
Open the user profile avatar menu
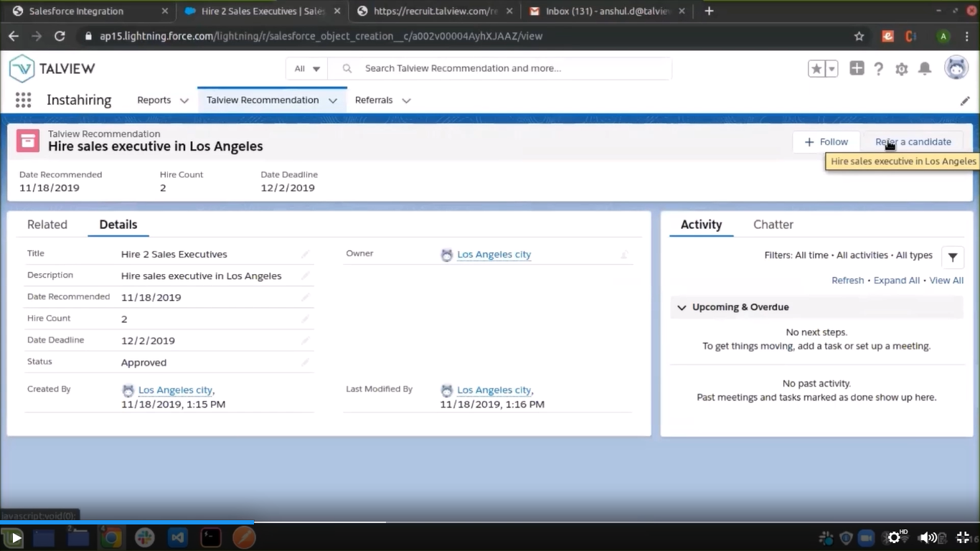click(x=956, y=67)
